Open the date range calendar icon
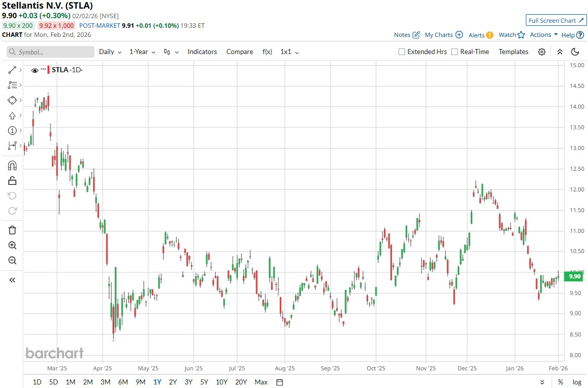Screen dimensions: 588x388 pyautogui.click(x=279, y=382)
